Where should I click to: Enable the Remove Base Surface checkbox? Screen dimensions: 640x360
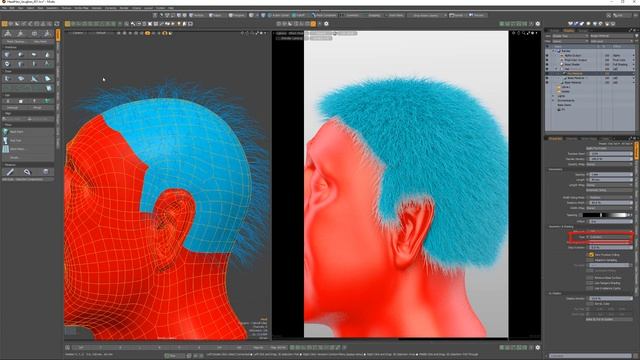coord(590,278)
